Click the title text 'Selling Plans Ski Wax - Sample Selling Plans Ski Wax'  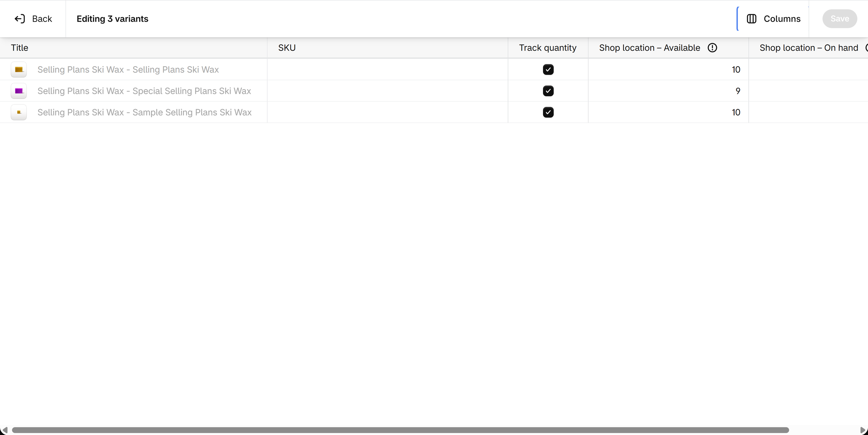point(145,112)
